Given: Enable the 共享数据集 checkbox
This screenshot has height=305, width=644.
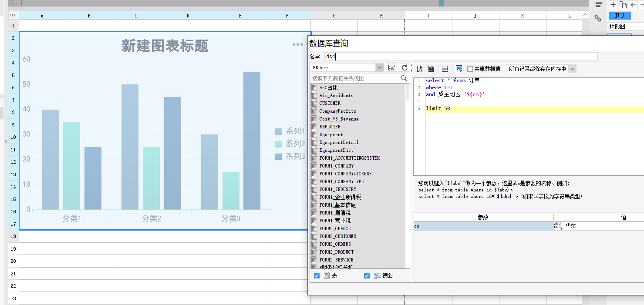Looking at the screenshot, I should [x=470, y=69].
